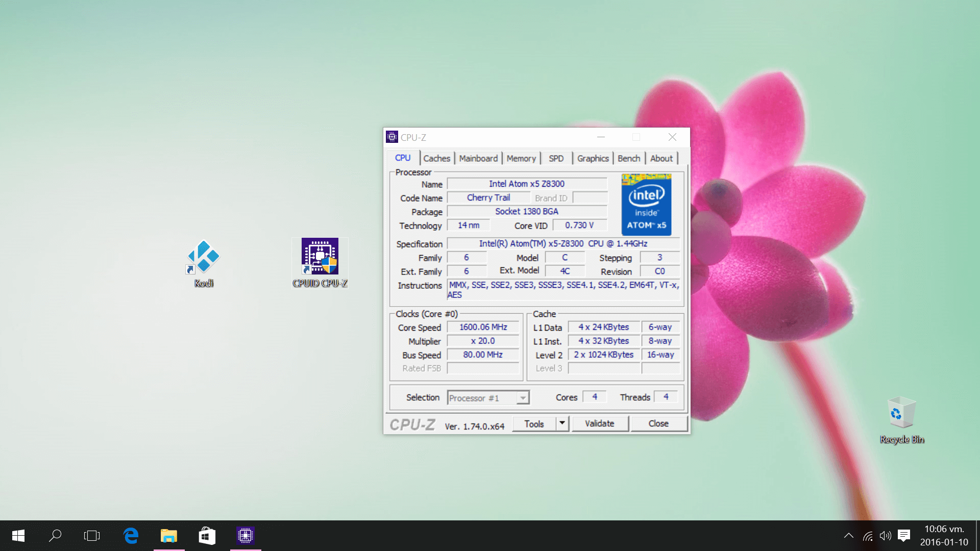Click the Specification field with 1.44GHz
This screenshot has height=551, width=980.
(x=563, y=243)
